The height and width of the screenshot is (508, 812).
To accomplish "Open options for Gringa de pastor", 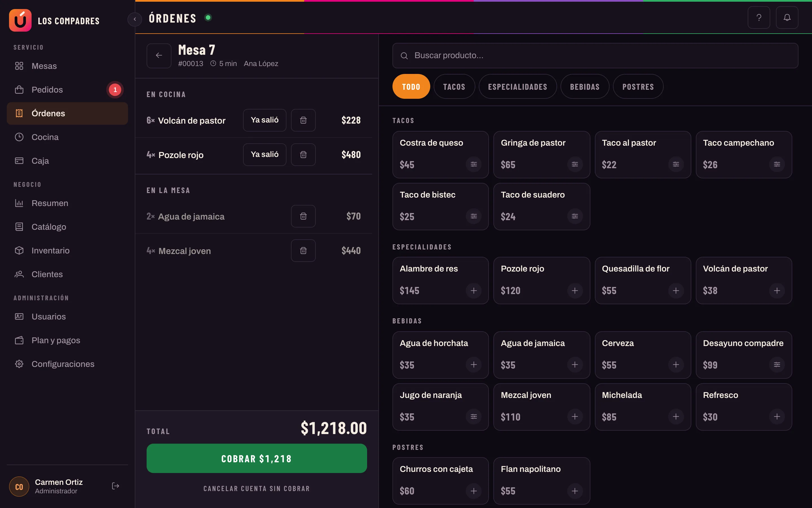I will tap(575, 164).
